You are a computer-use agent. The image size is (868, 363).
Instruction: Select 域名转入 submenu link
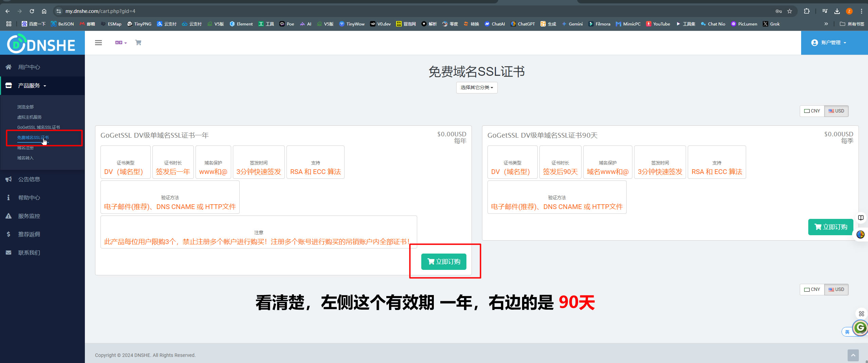(x=25, y=158)
